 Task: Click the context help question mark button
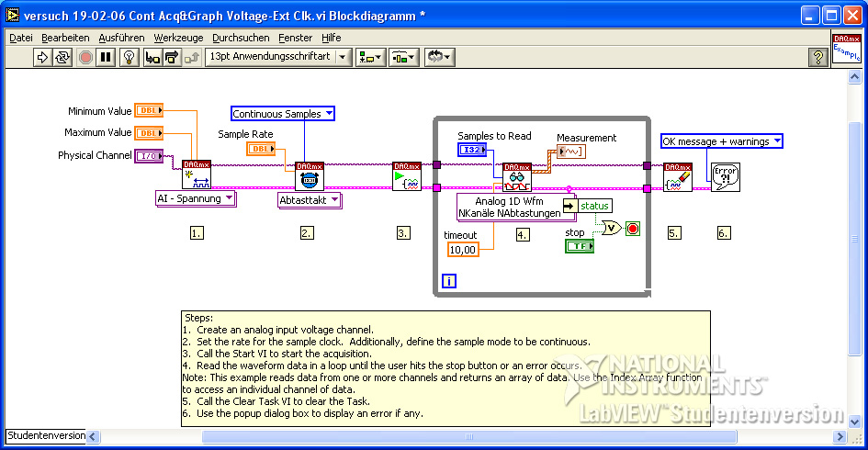point(818,57)
